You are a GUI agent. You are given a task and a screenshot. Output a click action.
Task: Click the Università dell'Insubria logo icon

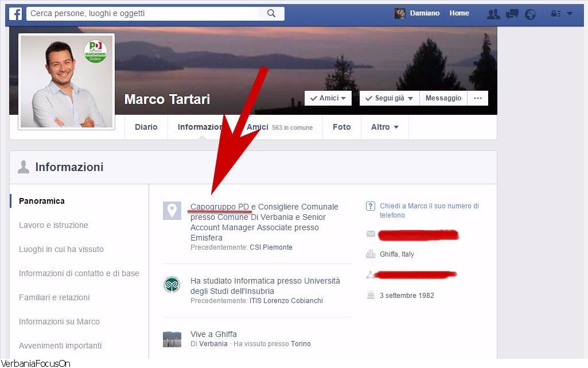[172, 285]
